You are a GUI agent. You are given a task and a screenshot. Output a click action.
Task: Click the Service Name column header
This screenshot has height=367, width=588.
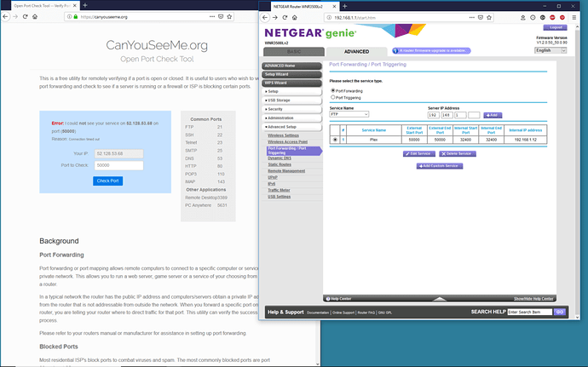click(374, 130)
